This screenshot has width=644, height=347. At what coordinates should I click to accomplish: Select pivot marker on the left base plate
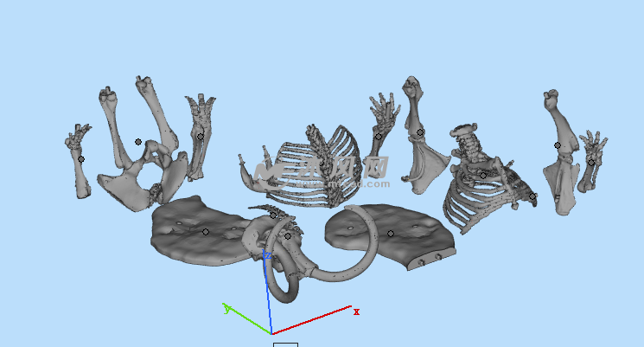click(x=205, y=232)
